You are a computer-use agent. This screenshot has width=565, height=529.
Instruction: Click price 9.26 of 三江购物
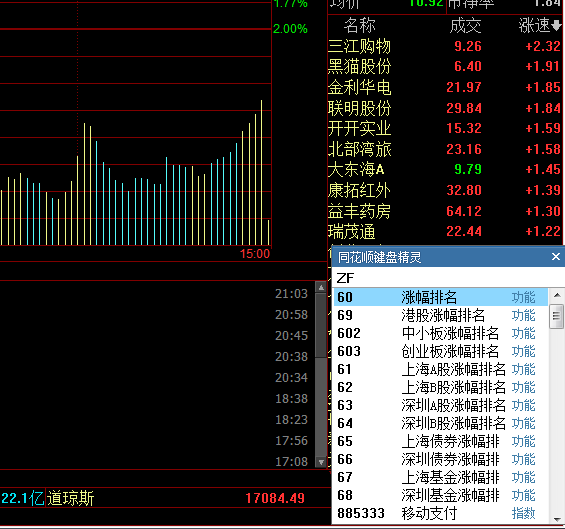coord(468,46)
